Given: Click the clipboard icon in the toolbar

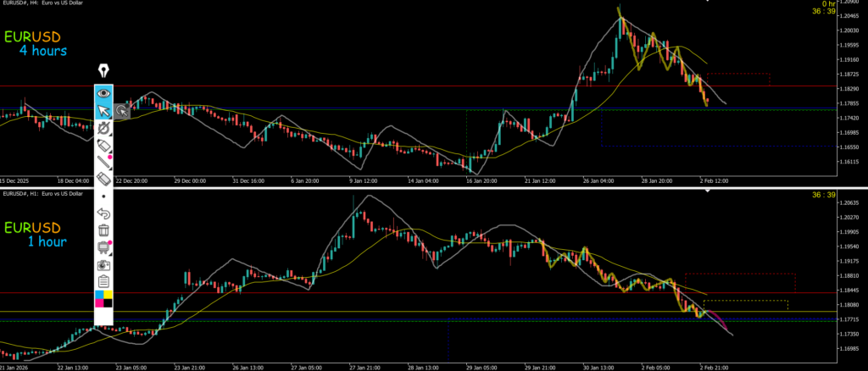Looking at the screenshot, I should point(103,281).
